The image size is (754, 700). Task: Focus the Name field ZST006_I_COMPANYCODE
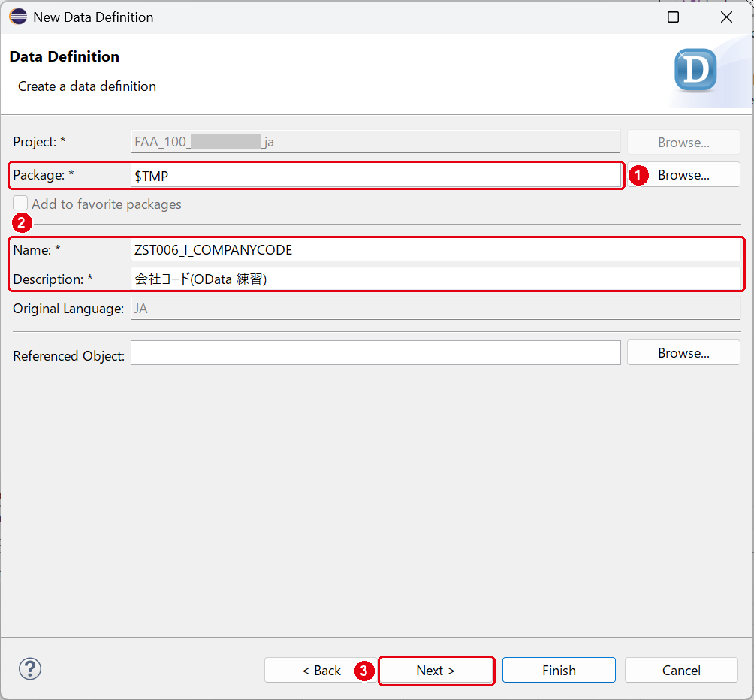[436, 250]
